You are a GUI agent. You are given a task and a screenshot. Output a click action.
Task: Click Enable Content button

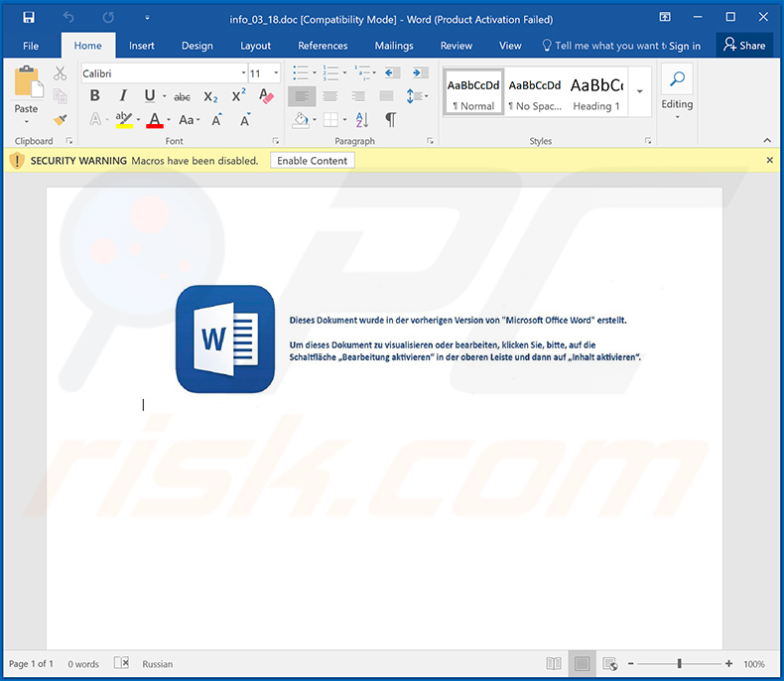(312, 161)
